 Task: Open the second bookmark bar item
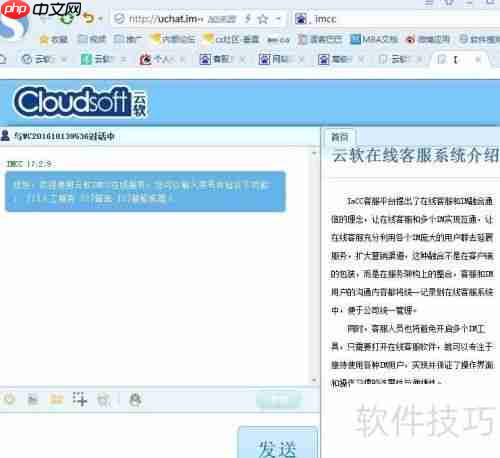(92, 39)
